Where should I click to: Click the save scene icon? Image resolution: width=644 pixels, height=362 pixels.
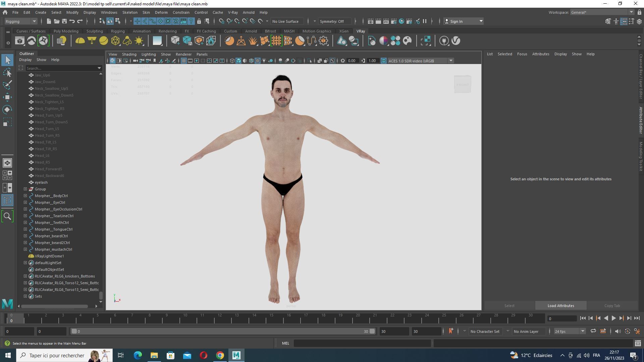click(x=64, y=21)
